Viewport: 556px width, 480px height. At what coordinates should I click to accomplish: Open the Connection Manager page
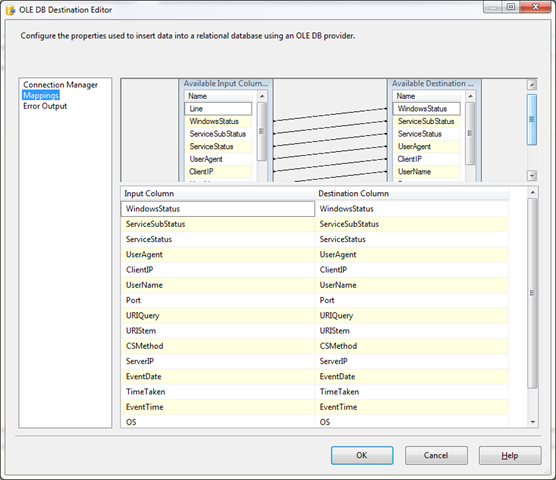pyautogui.click(x=60, y=85)
